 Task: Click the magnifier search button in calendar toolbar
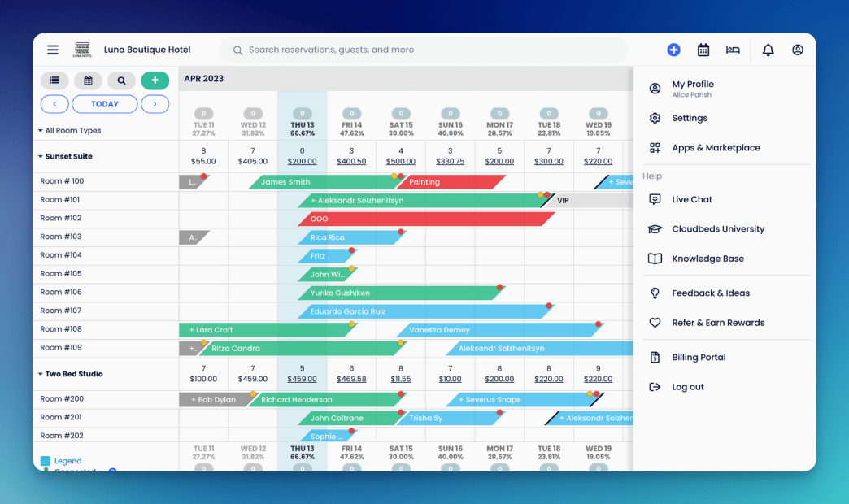coord(121,80)
